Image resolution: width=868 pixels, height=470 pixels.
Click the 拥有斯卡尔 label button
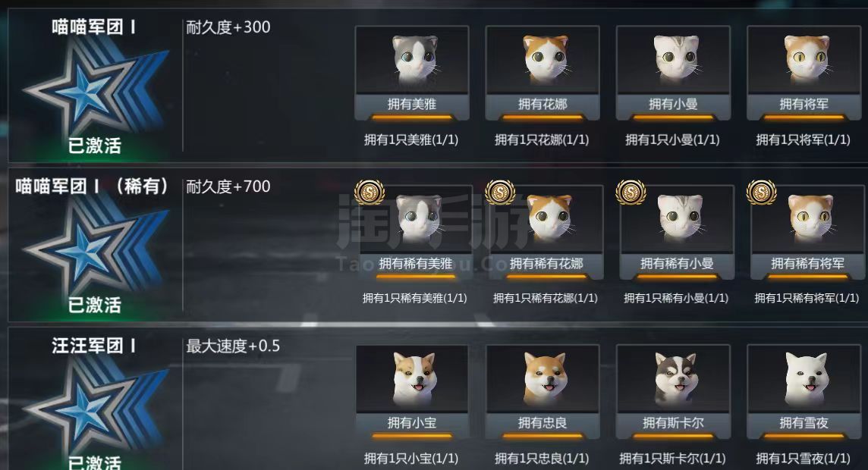click(x=673, y=423)
